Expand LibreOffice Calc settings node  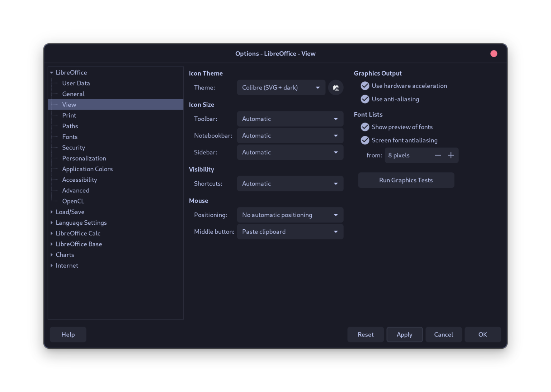[52, 234]
